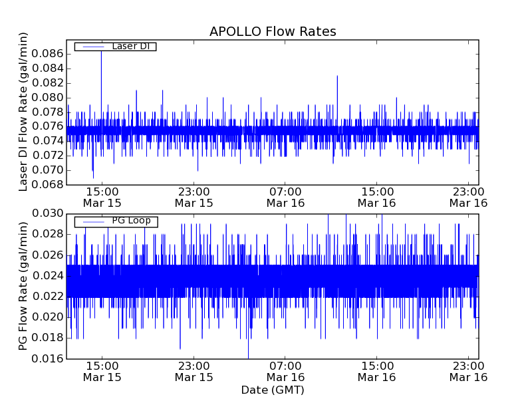Click the 0.028 tick label
The image size is (532, 399).
coord(47,234)
